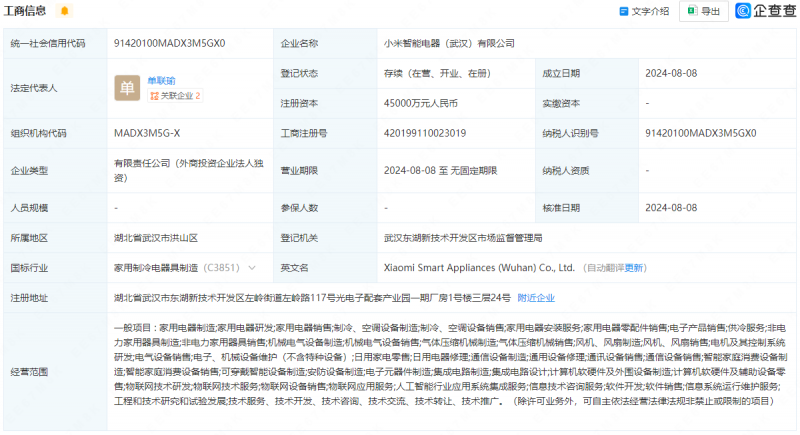Click the 湖北省武汉市洪山区 region value
The width and height of the screenshot is (800, 435).
pyautogui.click(x=155, y=238)
